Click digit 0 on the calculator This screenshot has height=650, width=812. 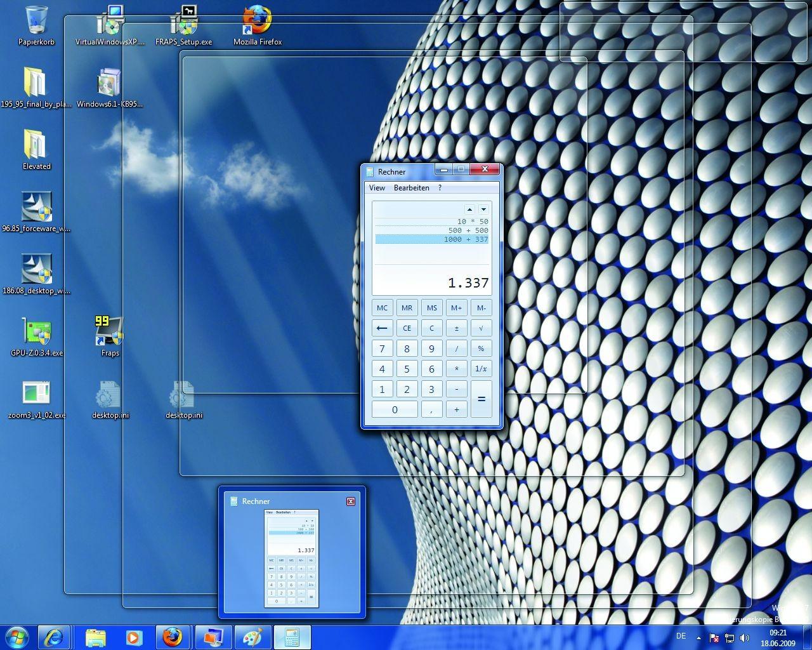click(x=395, y=409)
